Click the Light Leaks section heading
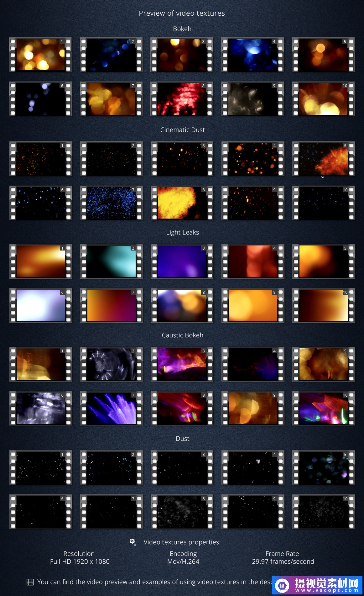Screen dimensions: 364x596 (182, 232)
